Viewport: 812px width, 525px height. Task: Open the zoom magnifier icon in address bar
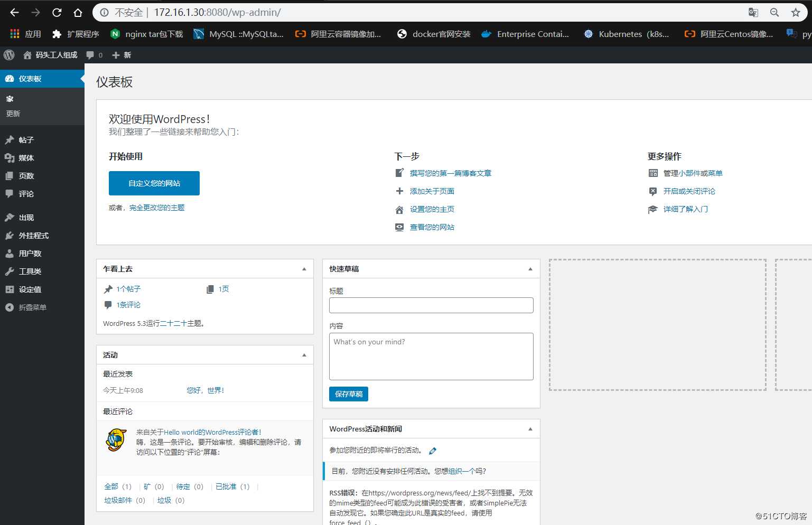tap(774, 12)
